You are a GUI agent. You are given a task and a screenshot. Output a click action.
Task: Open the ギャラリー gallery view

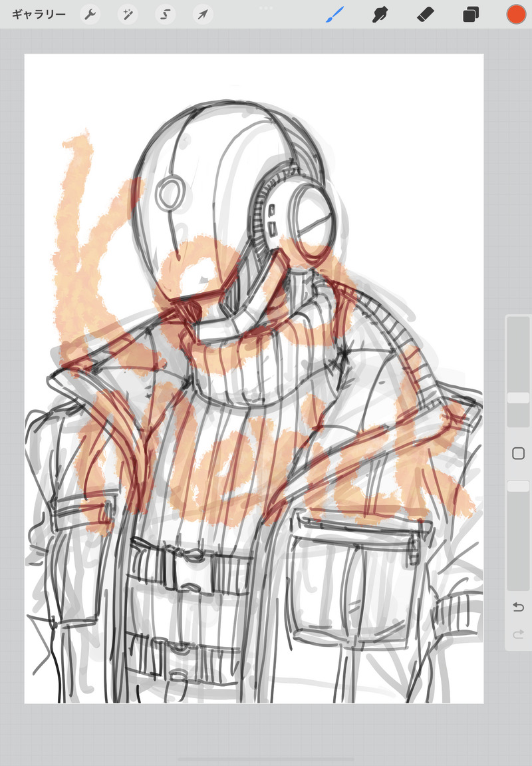click(x=39, y=15)
